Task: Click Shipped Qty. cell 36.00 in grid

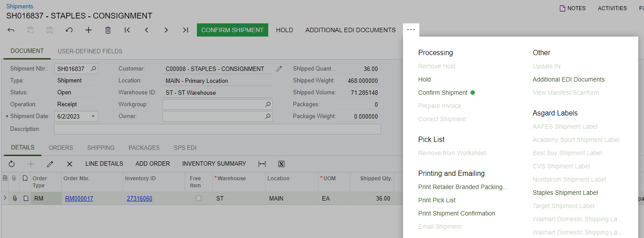Action: tap(372, 199)
